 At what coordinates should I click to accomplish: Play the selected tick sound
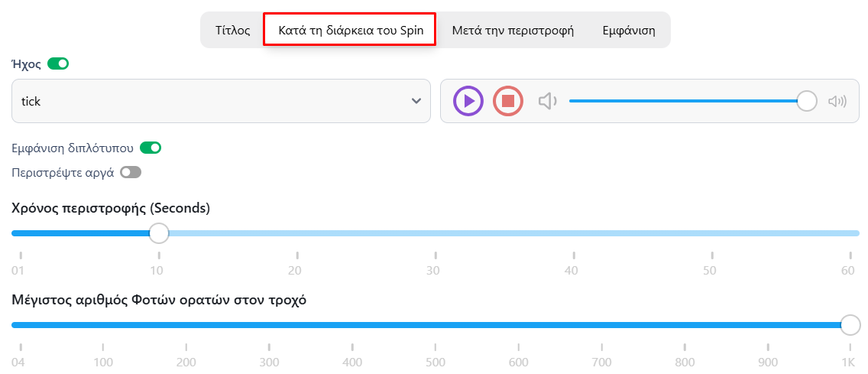tap(468, 101)
